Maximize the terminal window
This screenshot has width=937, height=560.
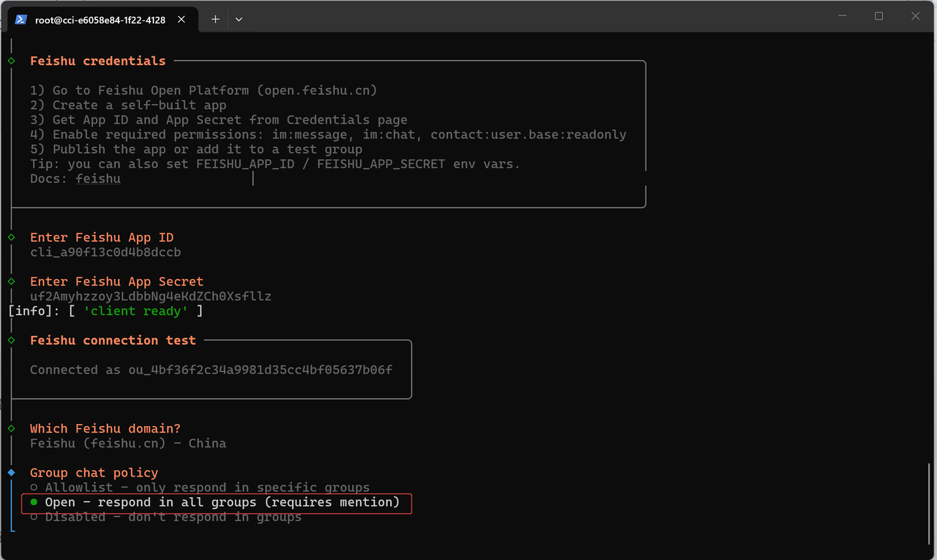(x=879, y=16)
